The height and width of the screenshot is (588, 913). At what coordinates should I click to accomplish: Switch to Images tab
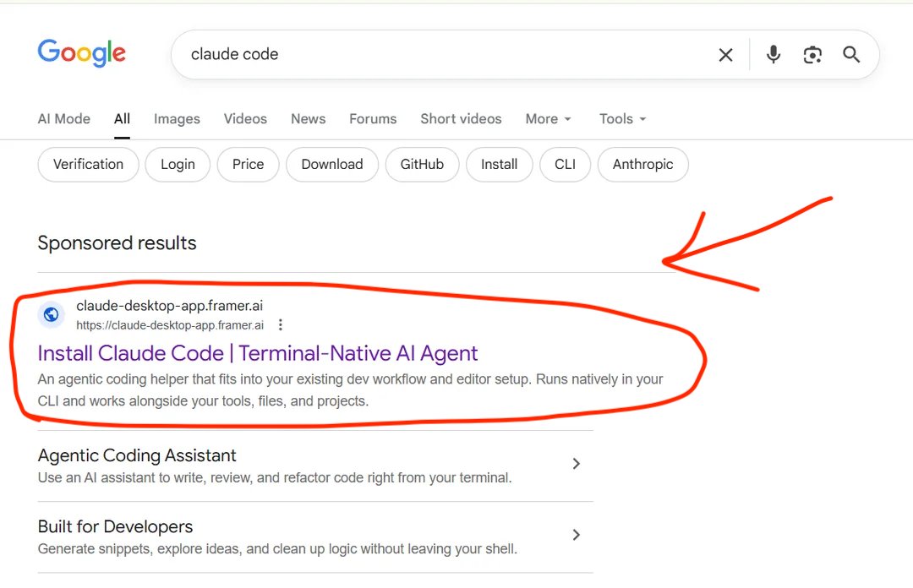point(177,119)
